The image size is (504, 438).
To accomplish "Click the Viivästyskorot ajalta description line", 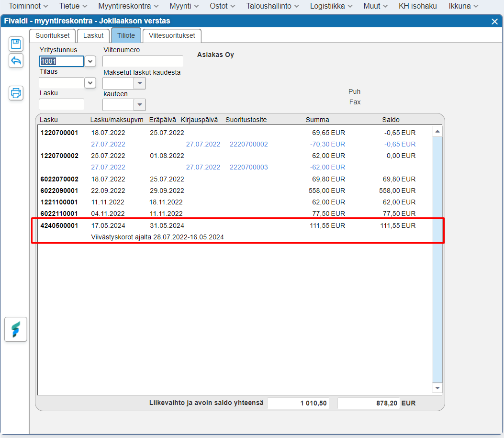I will tap(157, 237).
